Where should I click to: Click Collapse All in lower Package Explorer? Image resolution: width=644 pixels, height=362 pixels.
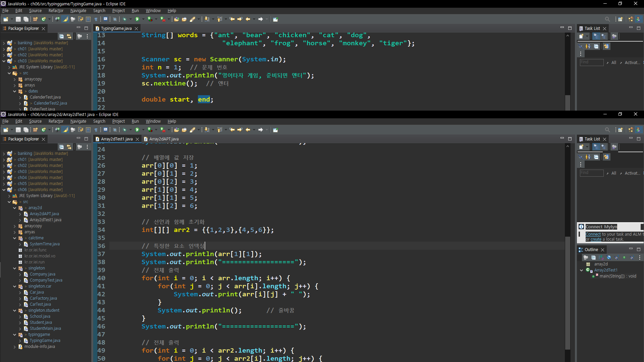pyautogui.click(x=62, y=147)
